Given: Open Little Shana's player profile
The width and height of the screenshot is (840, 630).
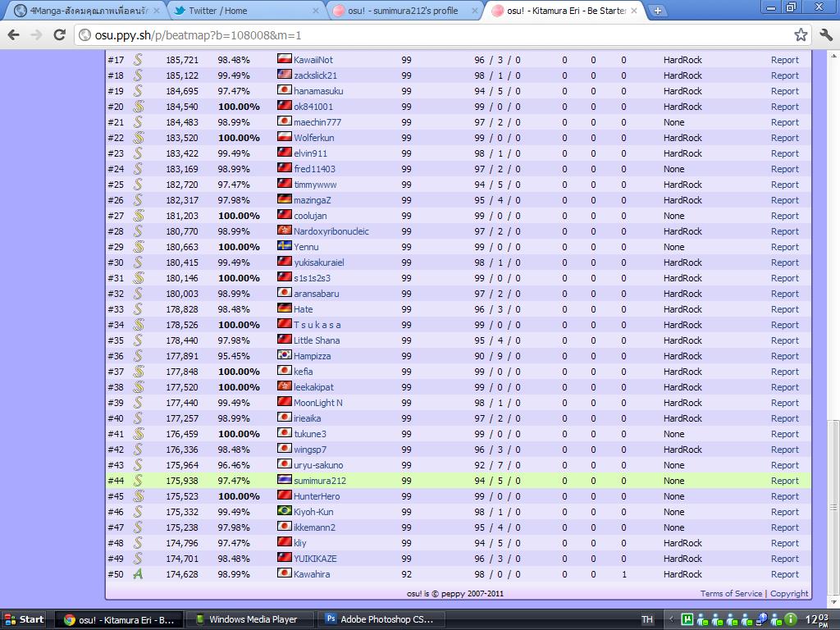Looking at the screenshot, I should [317, 340].
